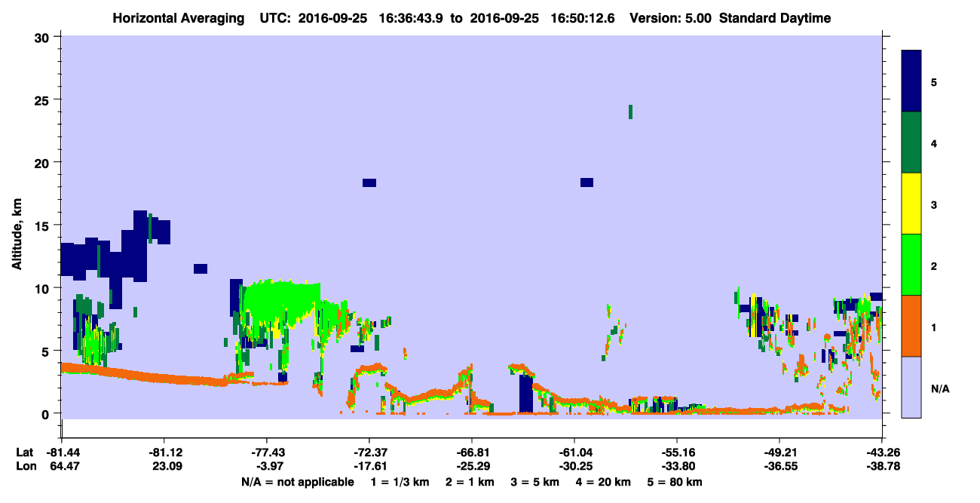Viewport: 980px width, 503px height.
Task: Click the 'Lat' row label
Action: pos(24,452)
